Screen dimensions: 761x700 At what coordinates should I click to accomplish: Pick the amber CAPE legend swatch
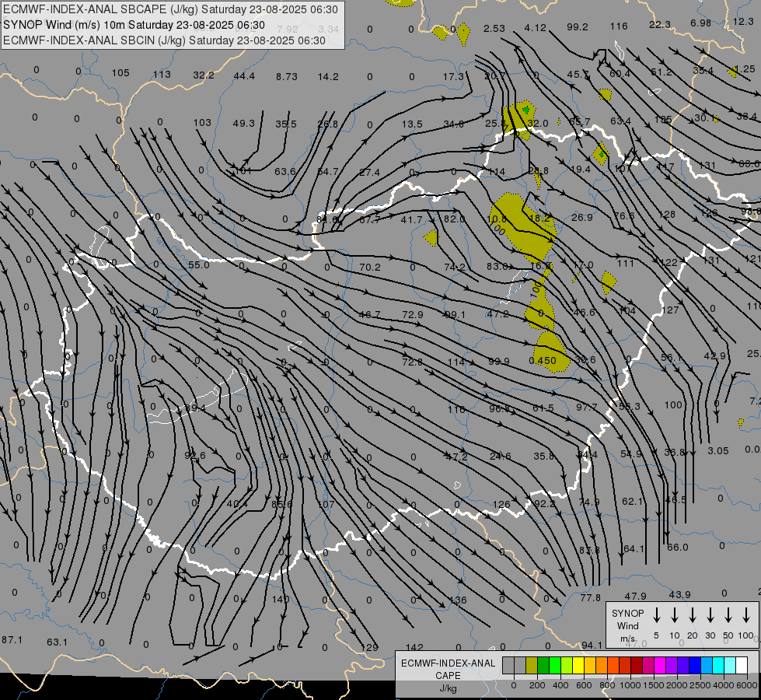590,665
